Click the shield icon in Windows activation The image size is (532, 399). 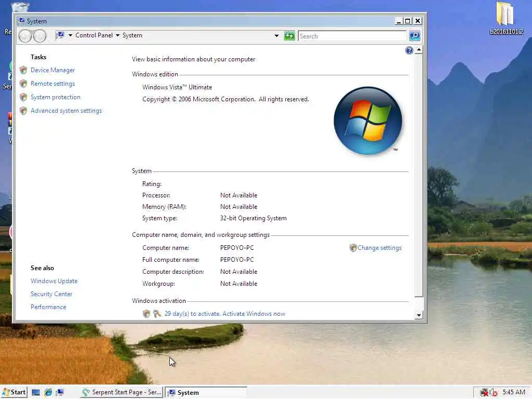coord(146,313)
